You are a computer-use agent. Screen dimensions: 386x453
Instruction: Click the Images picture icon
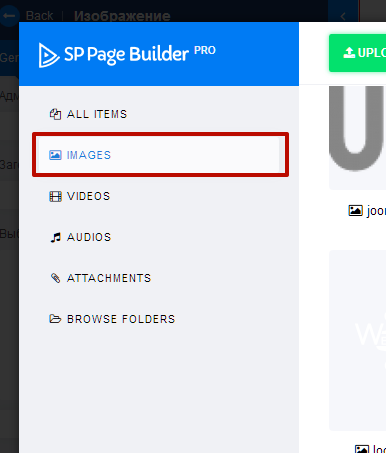[55, 155]
